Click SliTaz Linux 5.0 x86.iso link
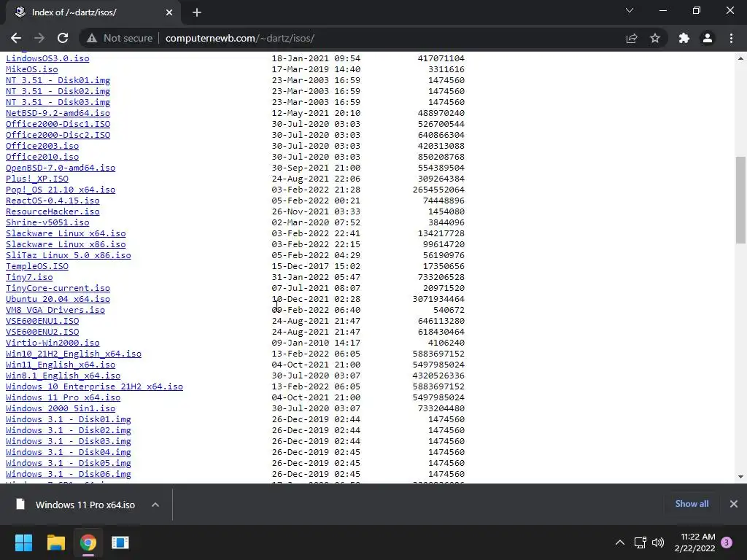Image resolution: width=747 pixels, height=560 pixels. pos(68,256)
